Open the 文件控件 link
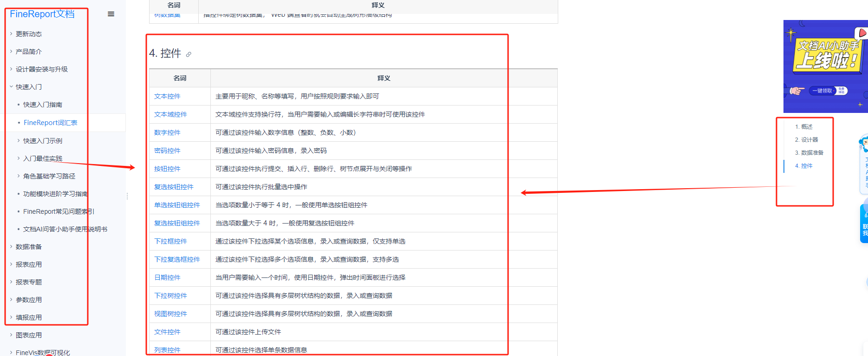 (x=167, y=332)
